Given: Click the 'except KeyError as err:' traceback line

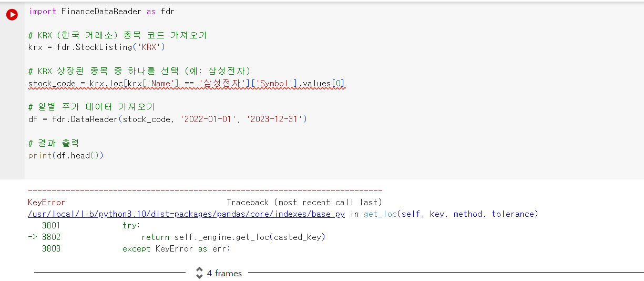Looking at the screenshot, I should [x=176, y=249].
